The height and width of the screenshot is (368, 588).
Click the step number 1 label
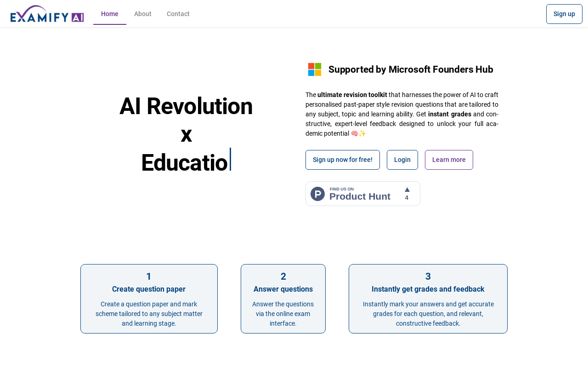pyautogui.click(x=149, y=276)
